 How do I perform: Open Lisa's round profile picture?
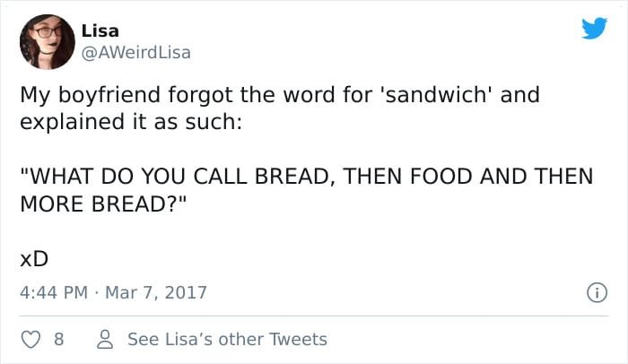[x=47, y=42]
